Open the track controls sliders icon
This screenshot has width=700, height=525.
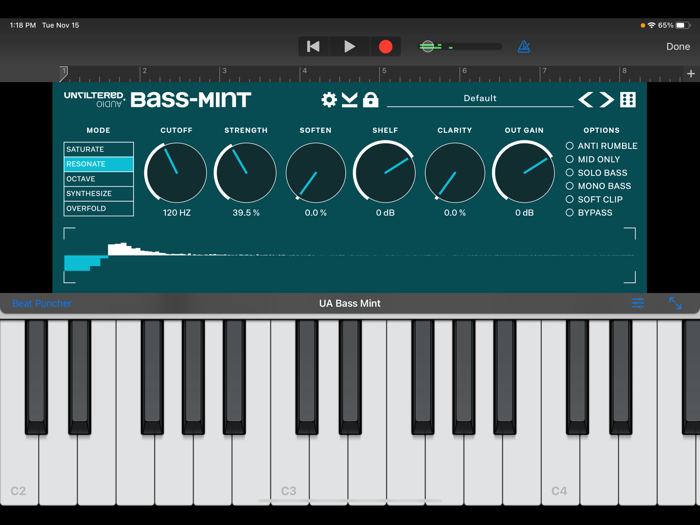coord(638,303)
